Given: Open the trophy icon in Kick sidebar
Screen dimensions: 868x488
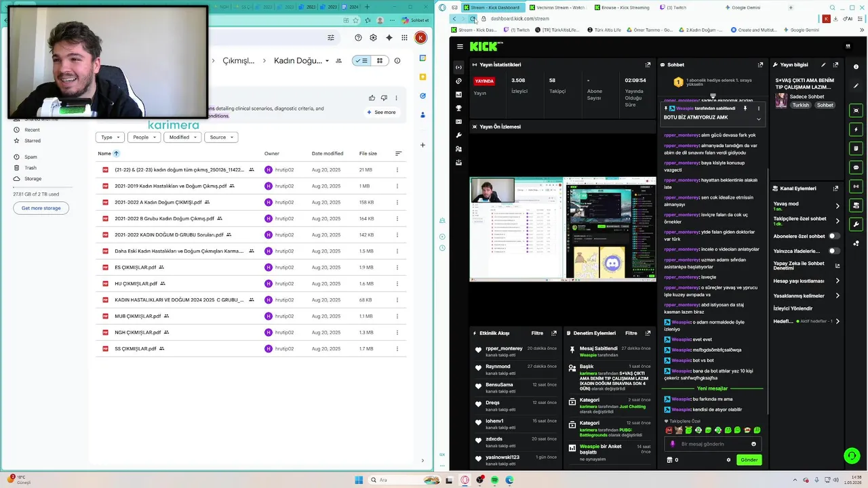Looking at the screenshot, I should pos(459,108).
